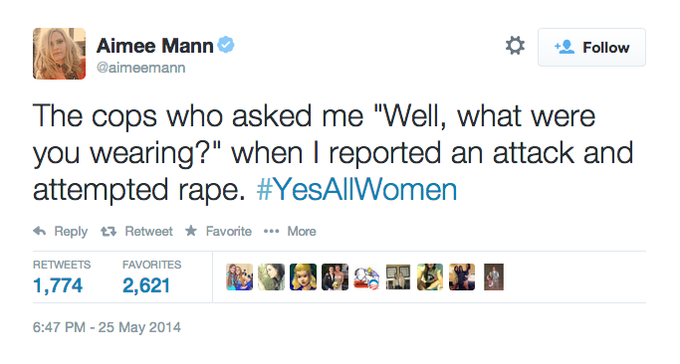Click the Obama logo avatar
This screenshot has width=680, height=364.
click(x=366, y=277)
